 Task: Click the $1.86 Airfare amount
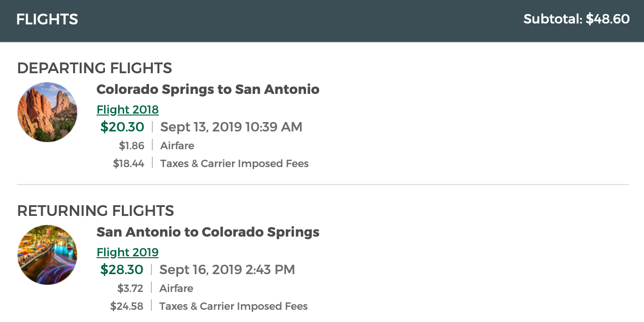coord(132,146)
